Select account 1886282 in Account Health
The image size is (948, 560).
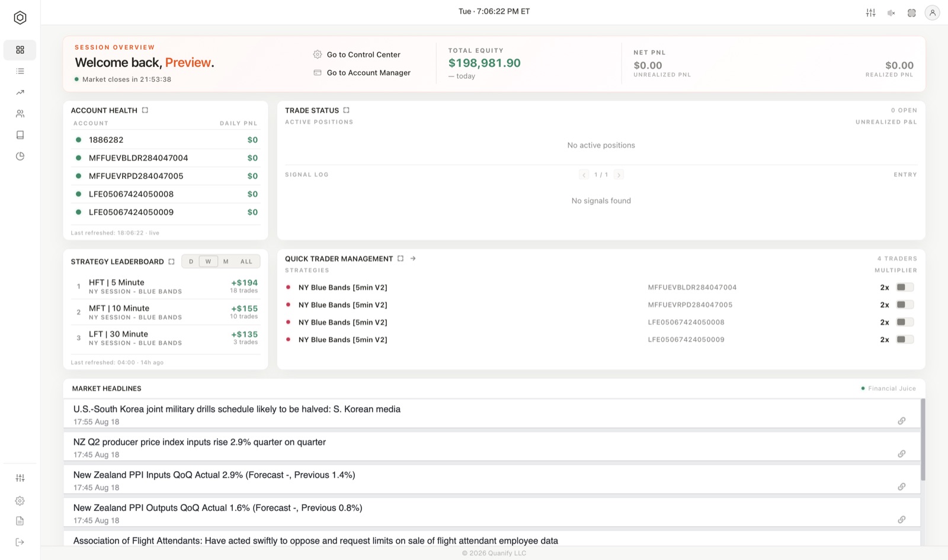point(165,140)
